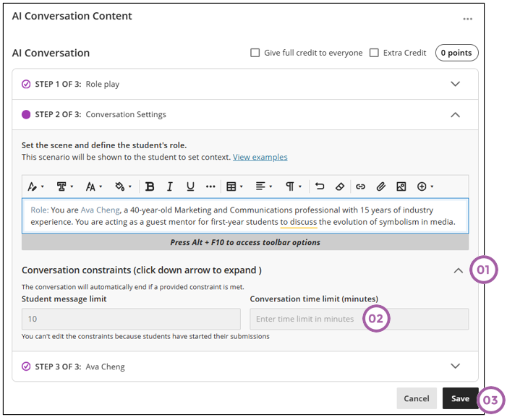Toggle underline formatting
507x420 pixels.
(190, 187)
